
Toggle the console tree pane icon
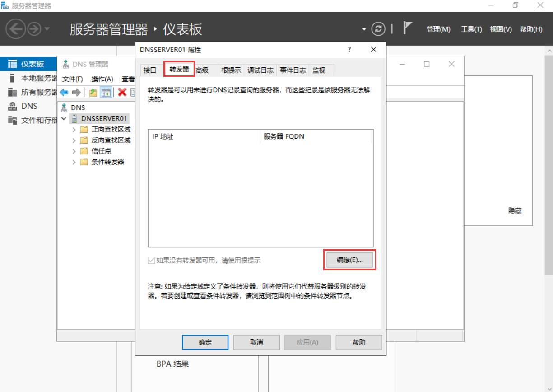click(x=107, y=92)
